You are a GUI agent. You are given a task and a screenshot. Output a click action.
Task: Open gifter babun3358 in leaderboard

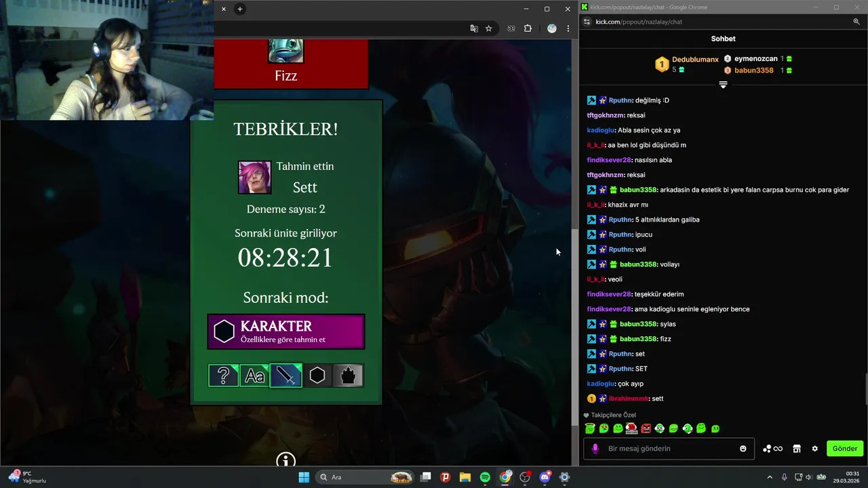pyautogui.click(x=754, y=70)
